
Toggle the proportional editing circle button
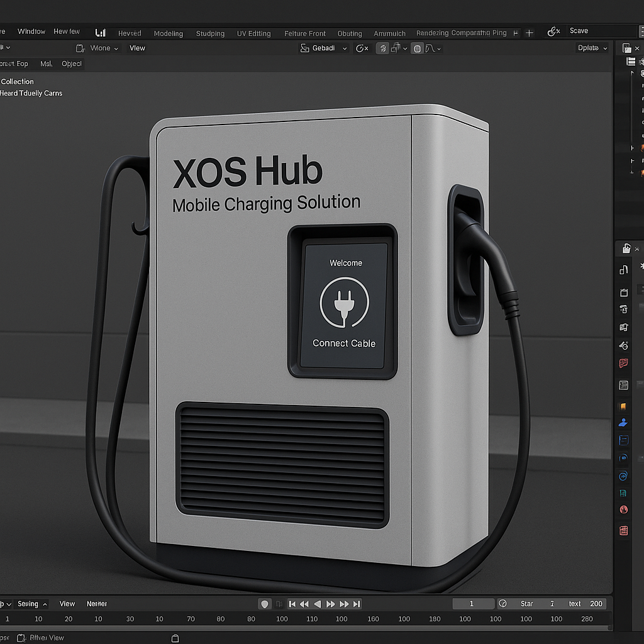pyautogui.click(x=417, y=48)
